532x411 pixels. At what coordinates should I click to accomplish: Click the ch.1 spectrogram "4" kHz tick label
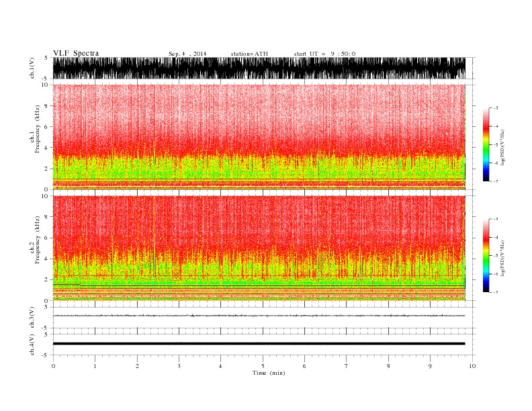click(46, 148)
